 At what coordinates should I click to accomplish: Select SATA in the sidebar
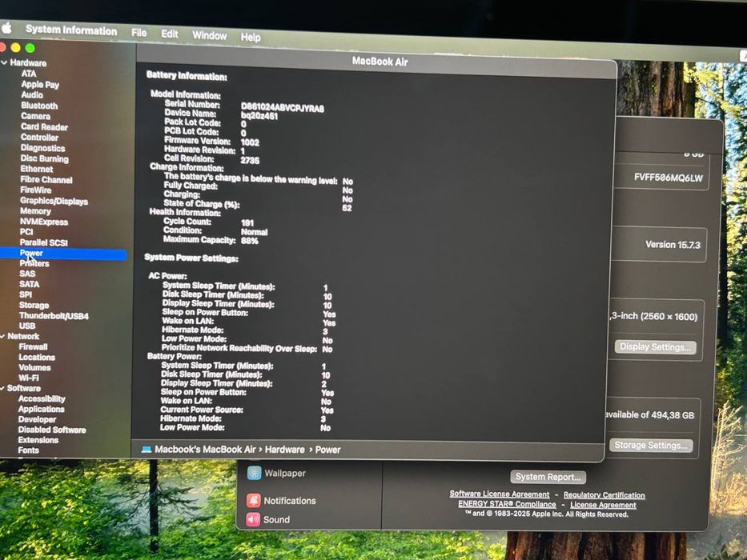(29, 284)
